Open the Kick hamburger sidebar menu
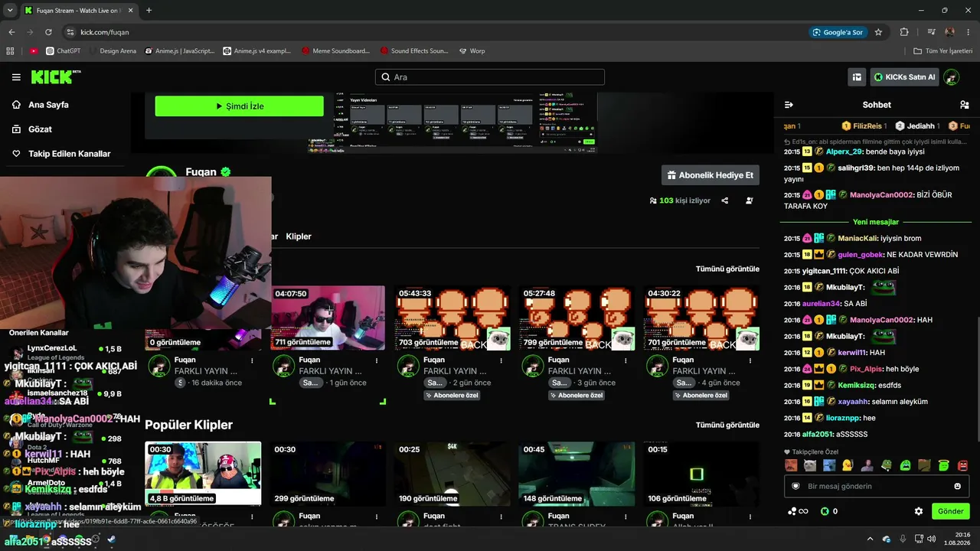980x551 pixels. pos(16,77)
